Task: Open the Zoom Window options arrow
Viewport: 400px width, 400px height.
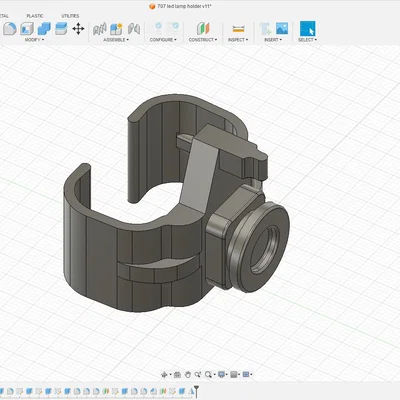Action: tap(214, 375)
